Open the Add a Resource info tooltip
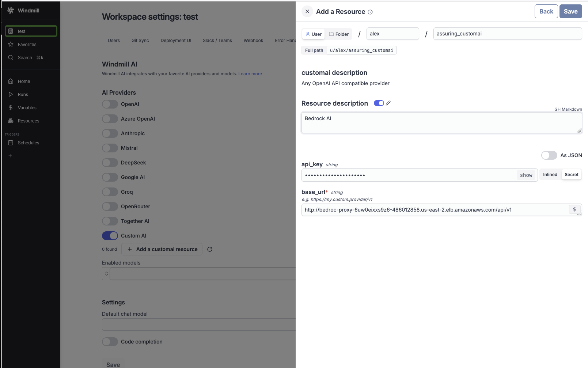This screenshot has width=588, height=368. pyautogui.click(x=370, y=12)
